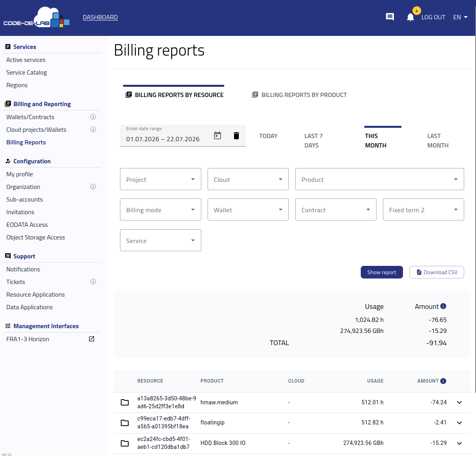Open Wallets/Contracts in sidebar
The height and width of the screenshot is (456, 476).
click(x=30, y=117)
